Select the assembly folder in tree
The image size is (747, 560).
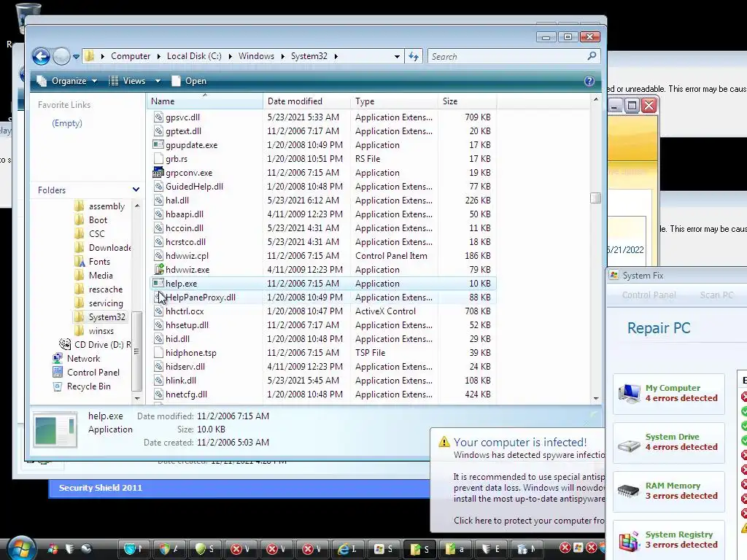coord(99,206)
